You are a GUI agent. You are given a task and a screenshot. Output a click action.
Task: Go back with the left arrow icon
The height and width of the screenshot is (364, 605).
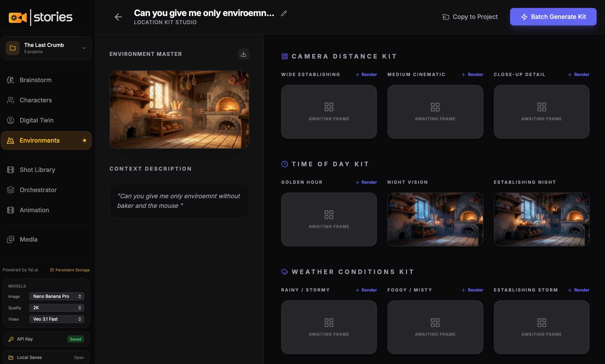tap(118, 17)
